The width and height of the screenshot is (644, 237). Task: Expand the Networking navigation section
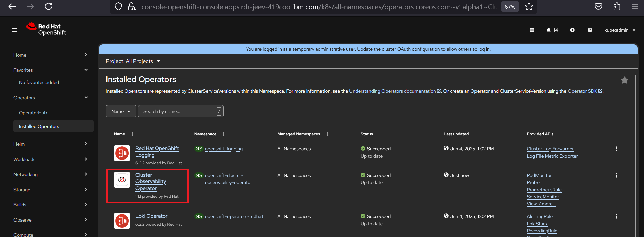click(50, 174)
